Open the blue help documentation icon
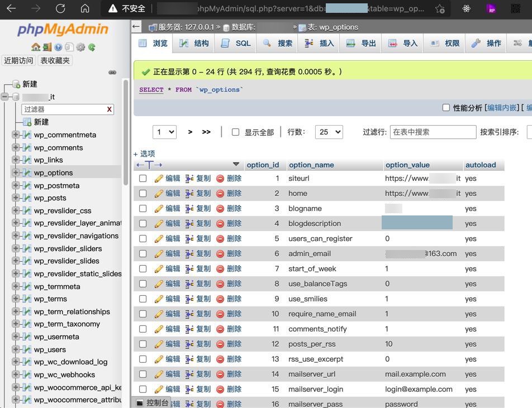The height and width of the screenshot is (408, 532). pos(58,47)
